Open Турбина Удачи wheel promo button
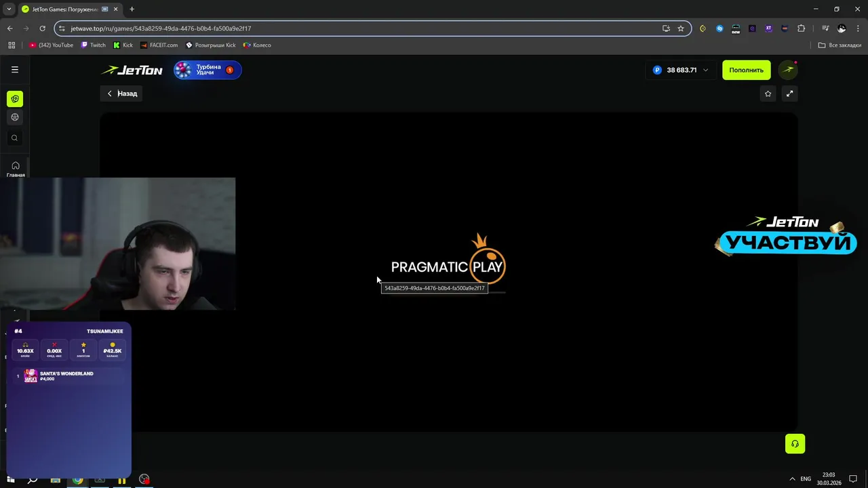Image resolution: width=868 pixels, height=488 pixels. click(x=208, y=70)
